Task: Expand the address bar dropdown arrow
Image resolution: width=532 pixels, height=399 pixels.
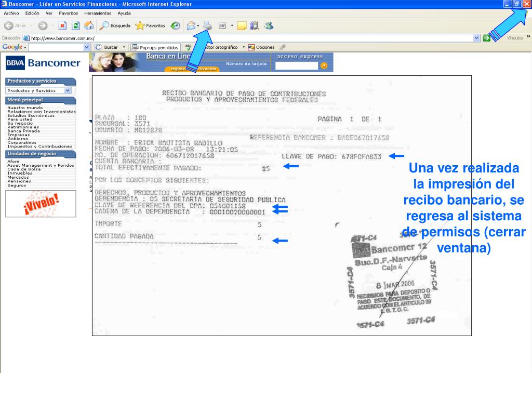Action: click(x=477, y=38)
